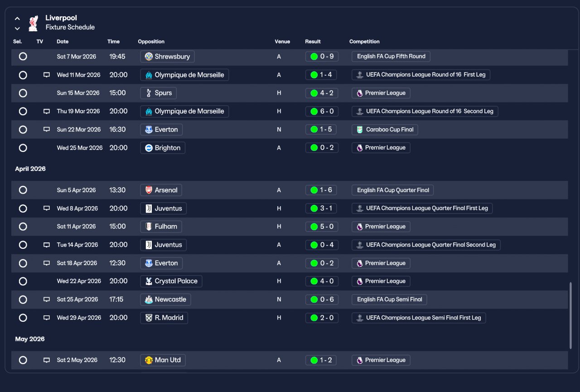Screen dimensions: 580x392
Task: Click the Time column header
Action: [113, 42]
